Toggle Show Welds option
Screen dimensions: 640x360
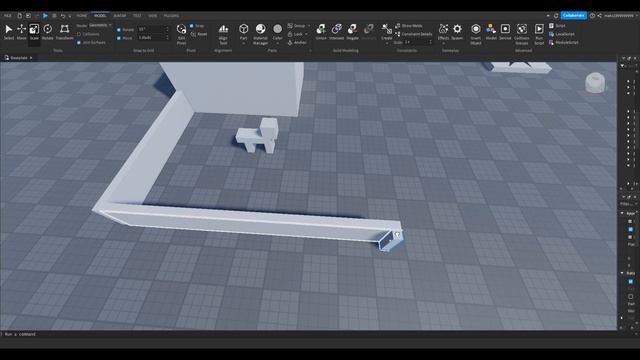(x=409, y=26)
